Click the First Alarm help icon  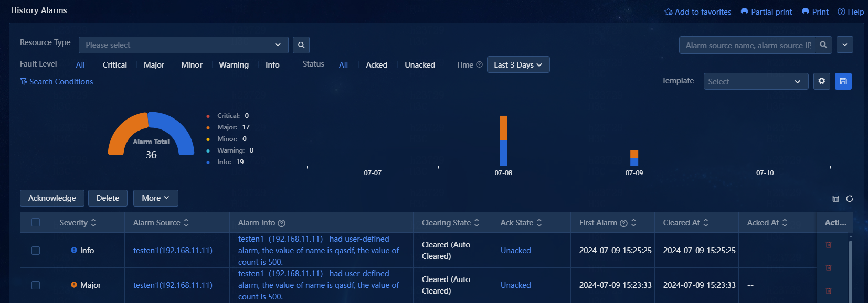[623, 223]
